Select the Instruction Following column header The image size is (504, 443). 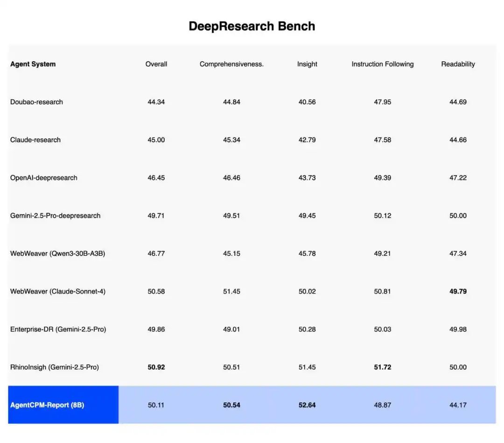(382, 64)
